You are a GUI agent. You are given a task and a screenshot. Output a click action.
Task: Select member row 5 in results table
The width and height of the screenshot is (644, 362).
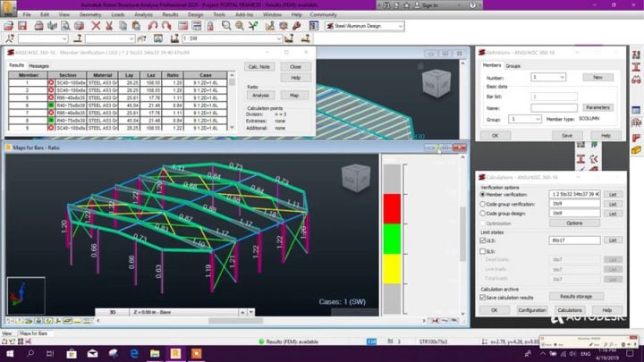118,97
